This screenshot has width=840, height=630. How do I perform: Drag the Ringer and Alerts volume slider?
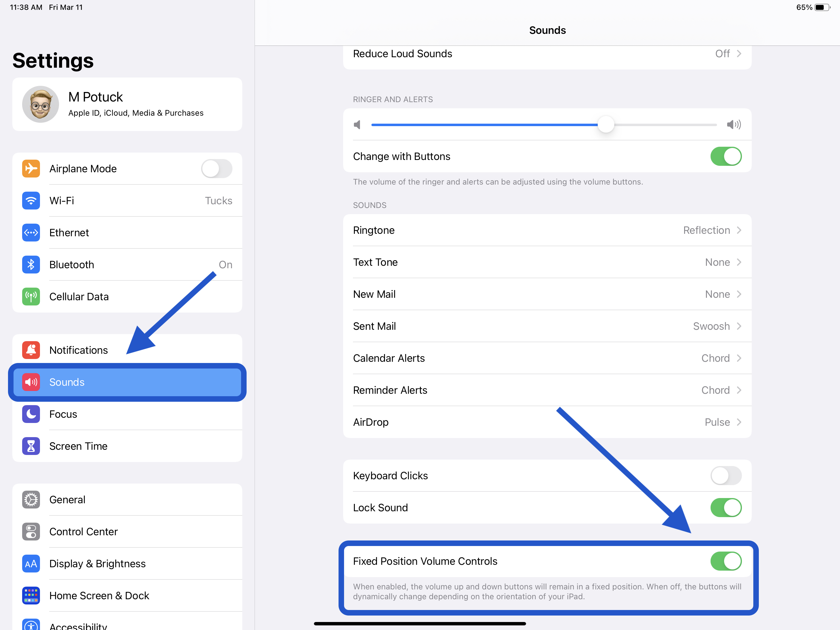tap(604, 124)
